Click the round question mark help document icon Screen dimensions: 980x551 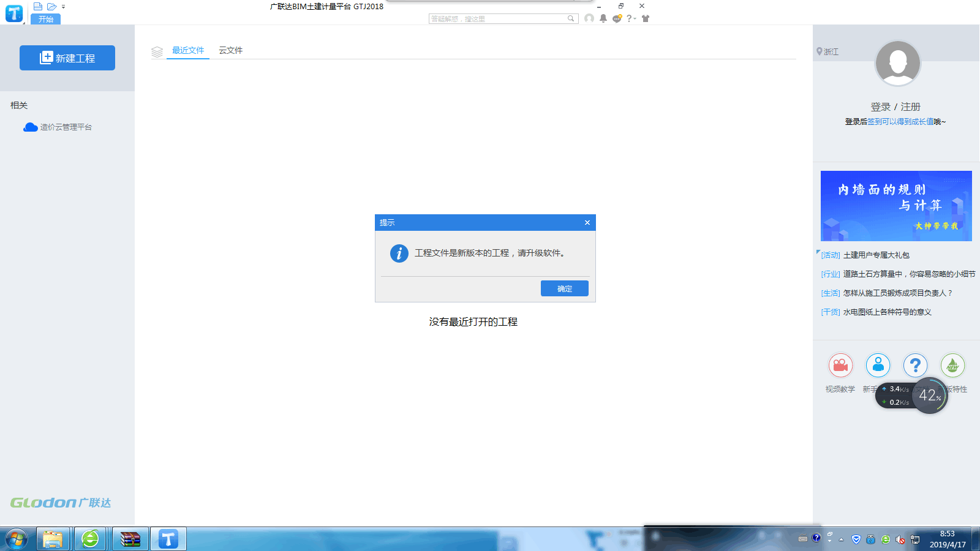point(915,365)
